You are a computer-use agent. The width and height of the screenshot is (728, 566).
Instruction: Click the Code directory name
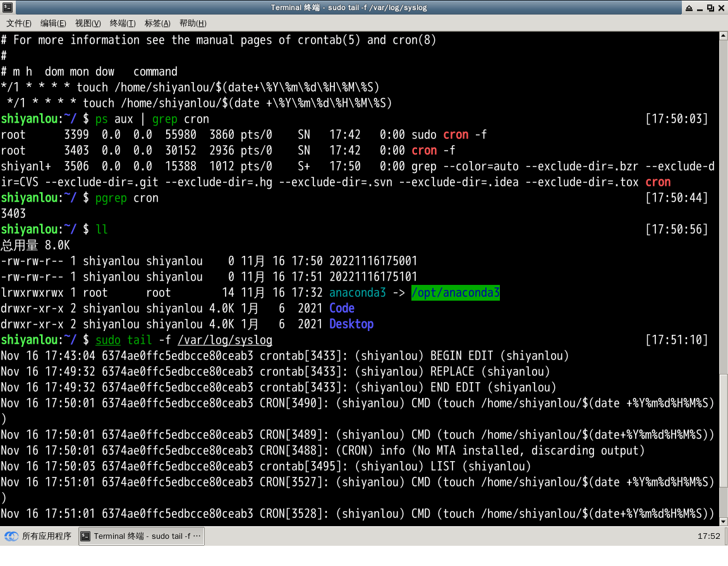pyautogui.click(x=342, y=308)
